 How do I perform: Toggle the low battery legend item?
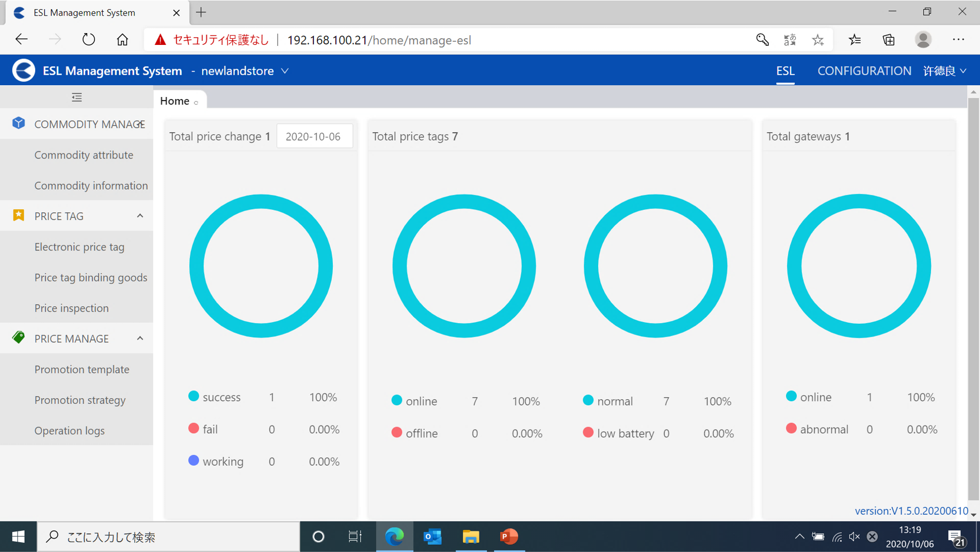click(x=618, y=433)
